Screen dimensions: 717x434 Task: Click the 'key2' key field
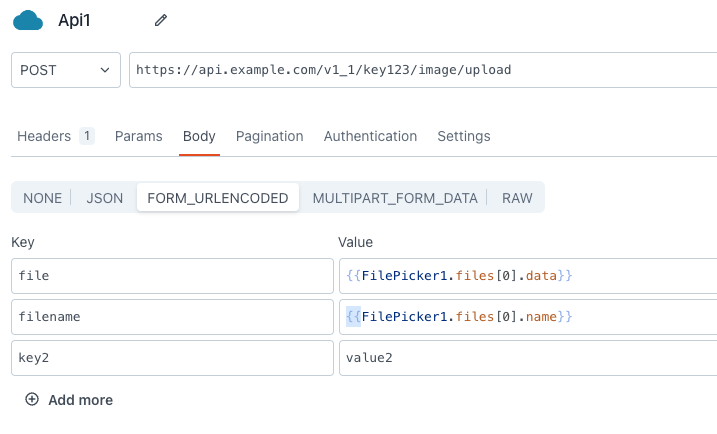[x=172, y=358]
